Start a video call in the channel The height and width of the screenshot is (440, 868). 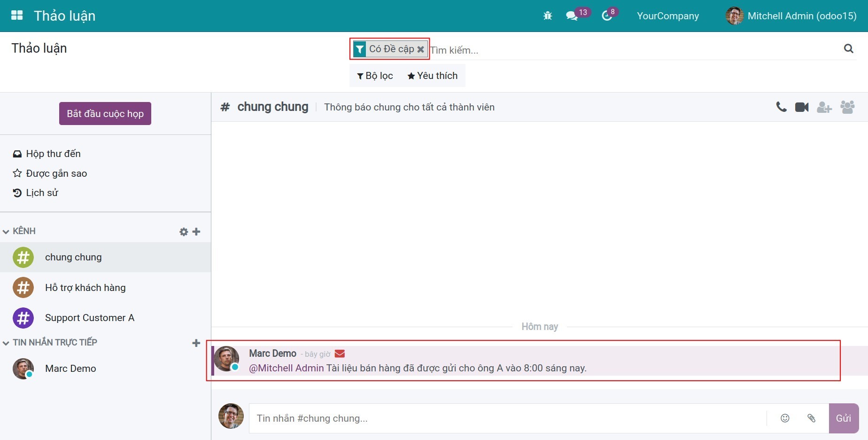pos(801,107)
